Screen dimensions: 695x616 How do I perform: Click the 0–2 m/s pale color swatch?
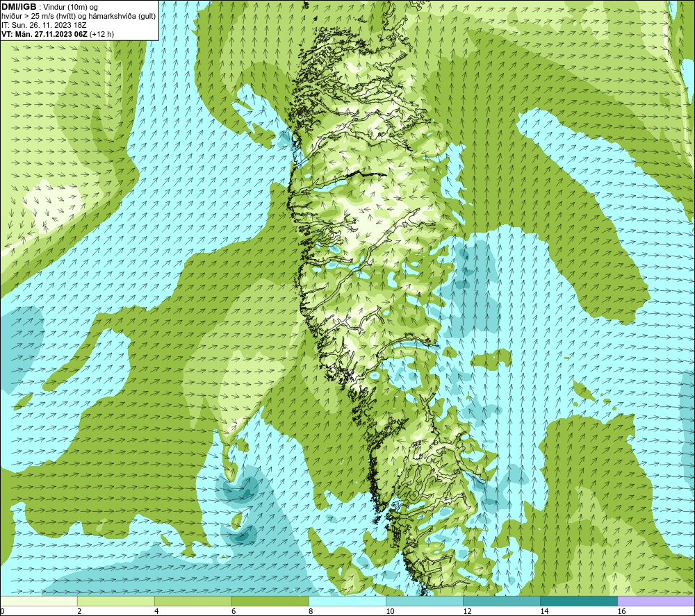tap(38, 601)
